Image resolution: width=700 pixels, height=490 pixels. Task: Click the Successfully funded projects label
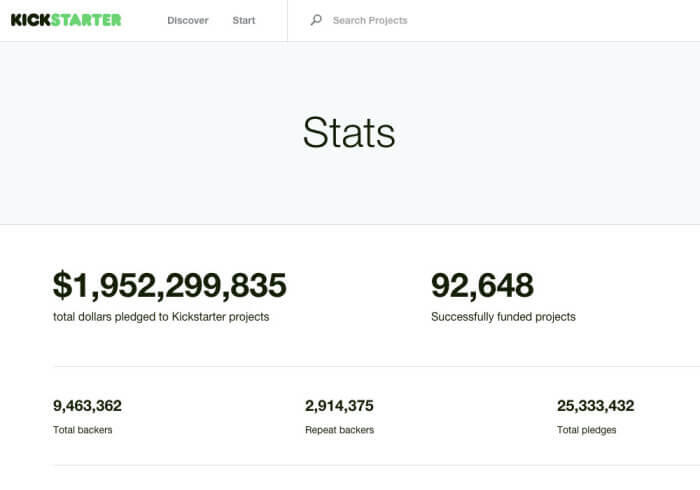[x=503, y=317]
